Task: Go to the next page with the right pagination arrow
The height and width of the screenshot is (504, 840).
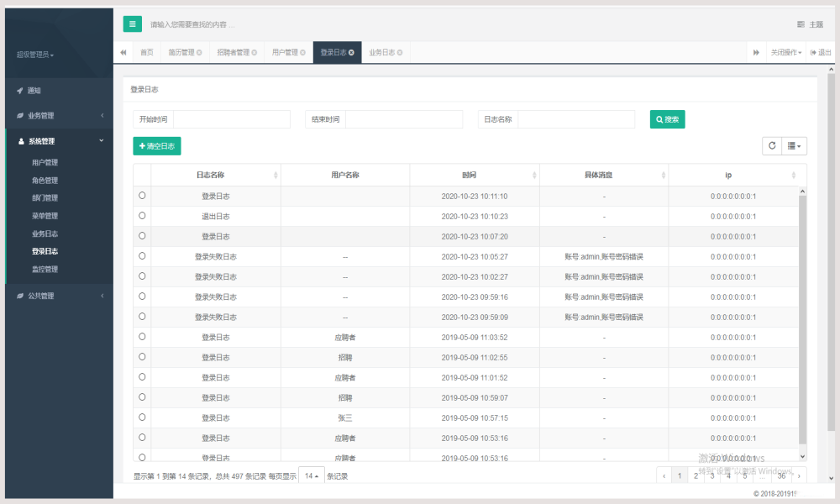Action: pyautogui.click(x=799, y=475)
